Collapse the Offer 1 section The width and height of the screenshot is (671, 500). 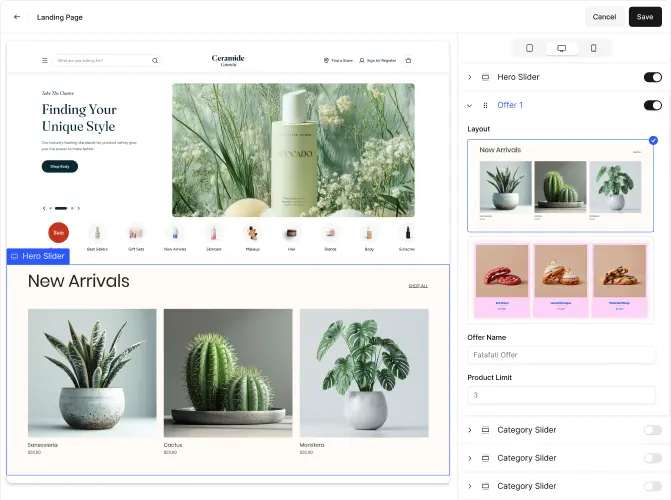pos(470,105)
